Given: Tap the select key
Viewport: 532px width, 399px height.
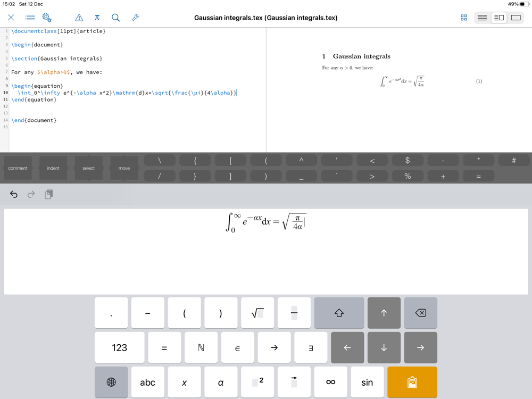Looking at the screenshot, I should [x=88, y=168].
